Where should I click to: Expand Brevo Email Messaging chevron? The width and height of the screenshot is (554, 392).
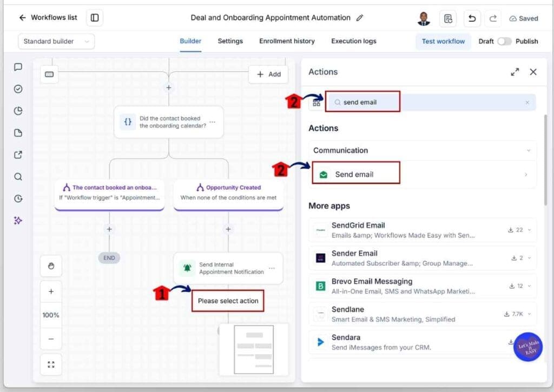[529, 286]
